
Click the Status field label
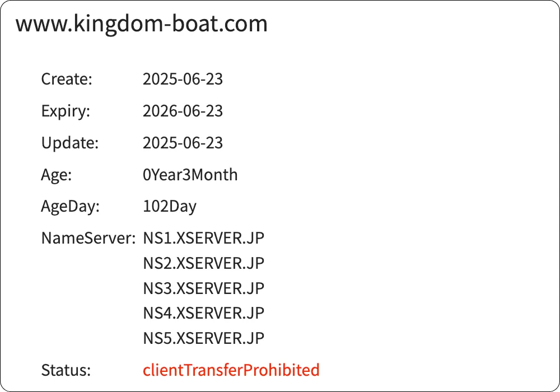[66, 370]
